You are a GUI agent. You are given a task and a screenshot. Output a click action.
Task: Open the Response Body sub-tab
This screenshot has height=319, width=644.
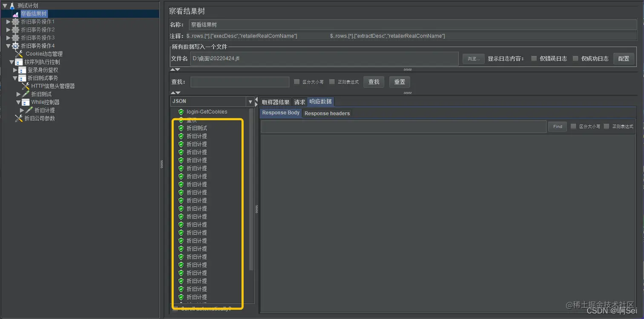pyautogui.click(x=281, y=113)
